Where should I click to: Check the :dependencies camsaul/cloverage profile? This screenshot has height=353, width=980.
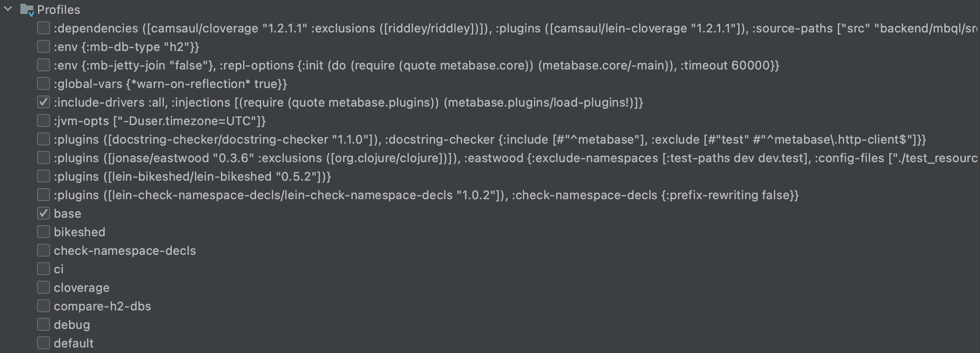[x=43, y=28]
